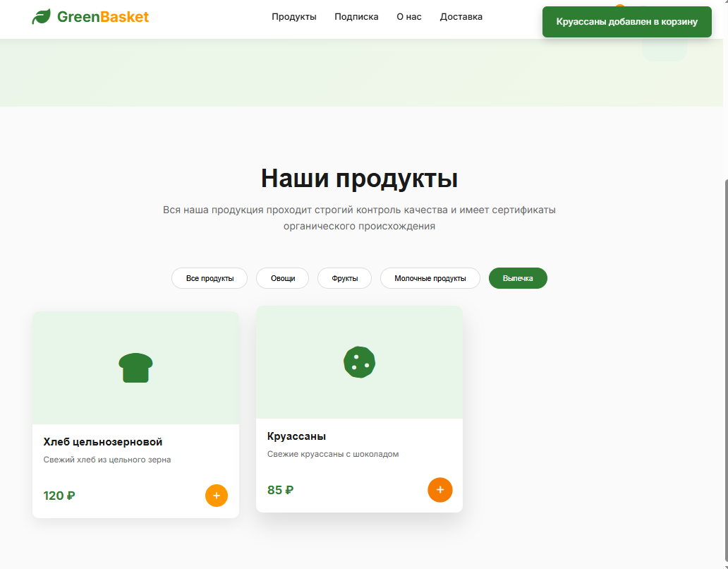Click the 85 ₽ price
The height and width of the screenshot is (569, 728).
pyautogui.click(x=281, y=490)
